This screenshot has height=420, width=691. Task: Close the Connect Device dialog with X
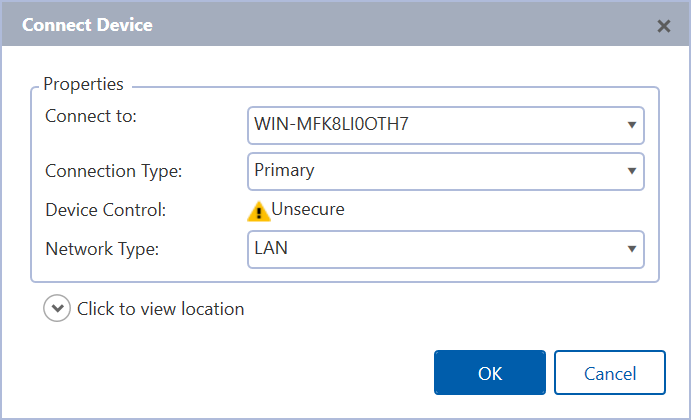click(663, 26)
